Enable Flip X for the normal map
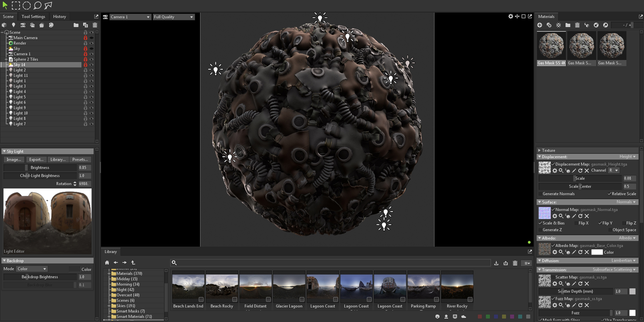Screen dimensions: 644x322 (576, 223)
